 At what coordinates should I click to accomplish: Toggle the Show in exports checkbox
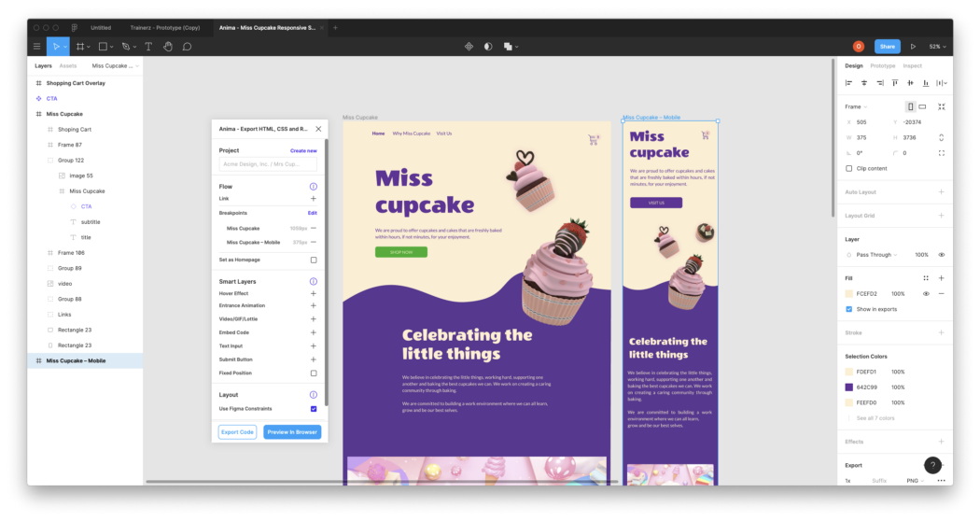tap(848, 309)
